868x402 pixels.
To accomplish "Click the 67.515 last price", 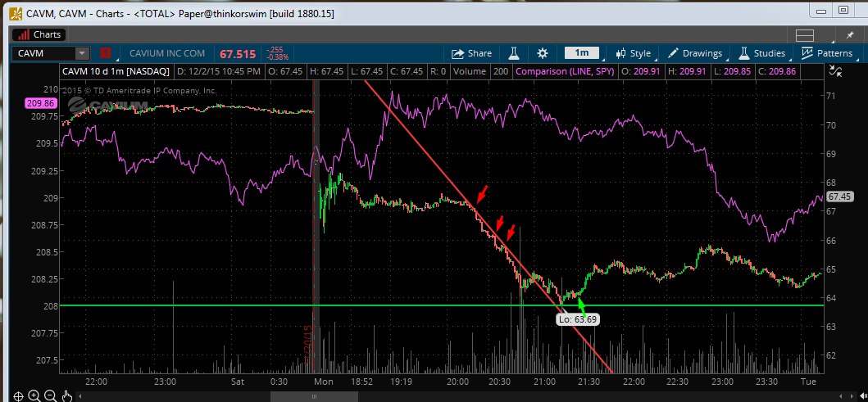I will [x=238, y=54].
